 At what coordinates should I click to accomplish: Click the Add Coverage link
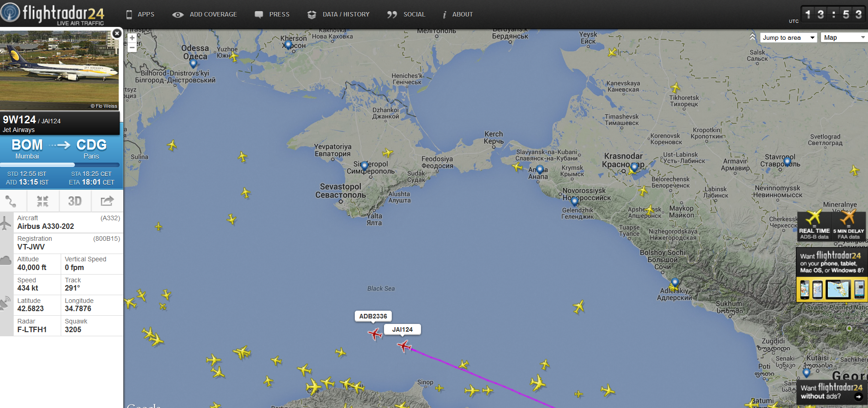205,14
